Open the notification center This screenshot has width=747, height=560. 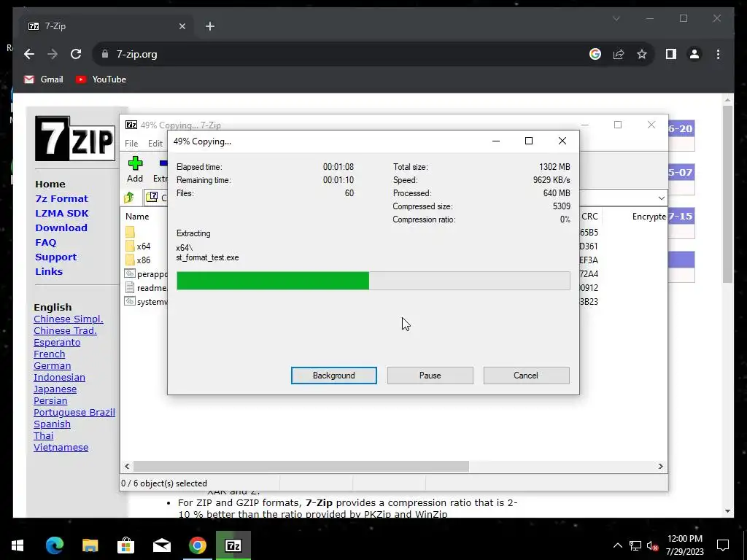[723, 545]
